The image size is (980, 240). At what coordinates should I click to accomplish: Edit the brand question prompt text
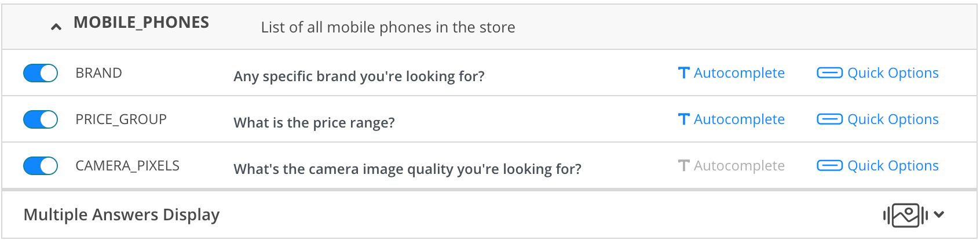pos(359,77)
